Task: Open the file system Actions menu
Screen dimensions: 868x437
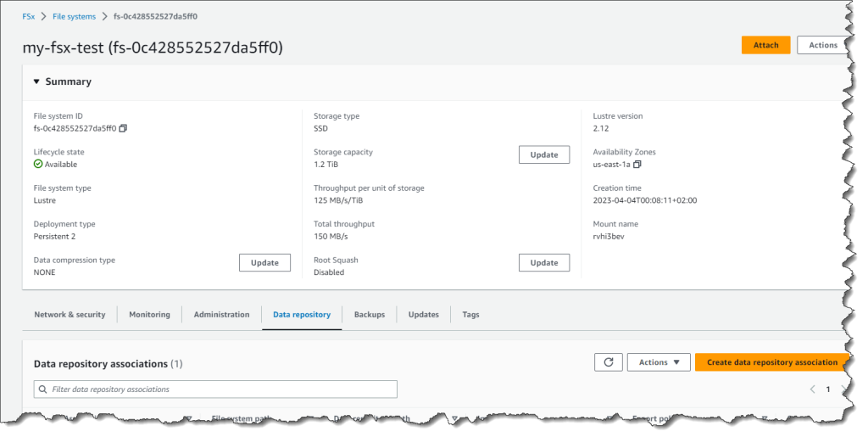Action: pos(823,46)
